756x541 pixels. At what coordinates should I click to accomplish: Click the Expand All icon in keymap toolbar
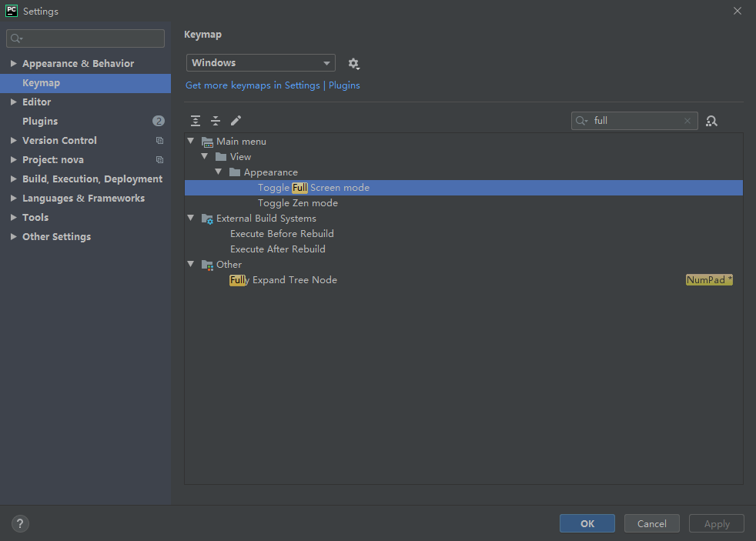click(196, 121)
